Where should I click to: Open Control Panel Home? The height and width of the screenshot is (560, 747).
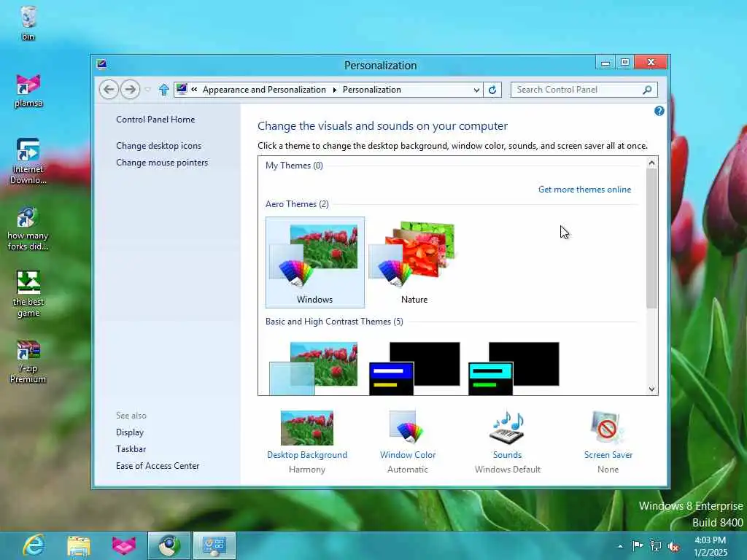click(x=155, y=120)
